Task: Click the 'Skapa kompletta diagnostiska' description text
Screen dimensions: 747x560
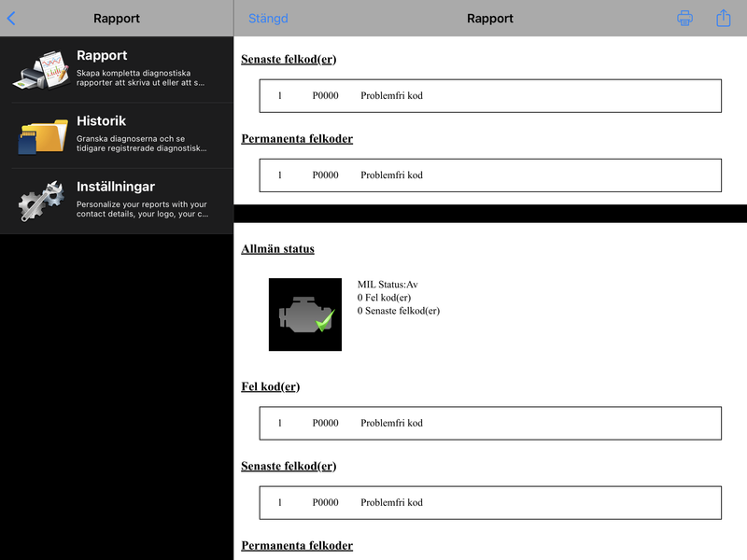Action: pyautogui.click(x=141, y=77)
